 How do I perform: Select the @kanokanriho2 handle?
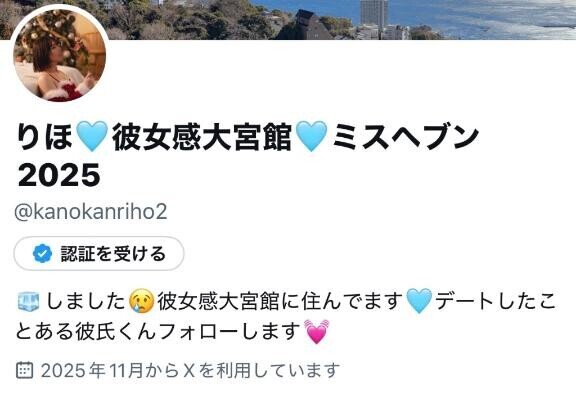(91, 212)
